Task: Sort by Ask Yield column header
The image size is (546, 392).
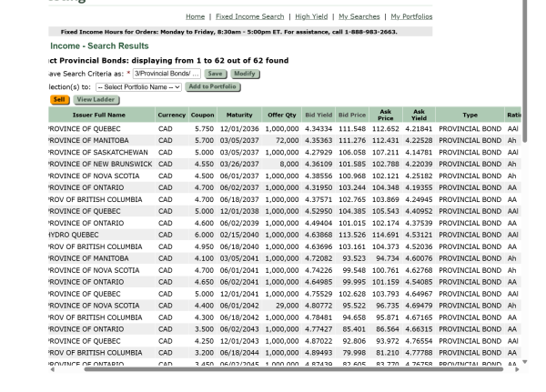Action: [419, 115]
